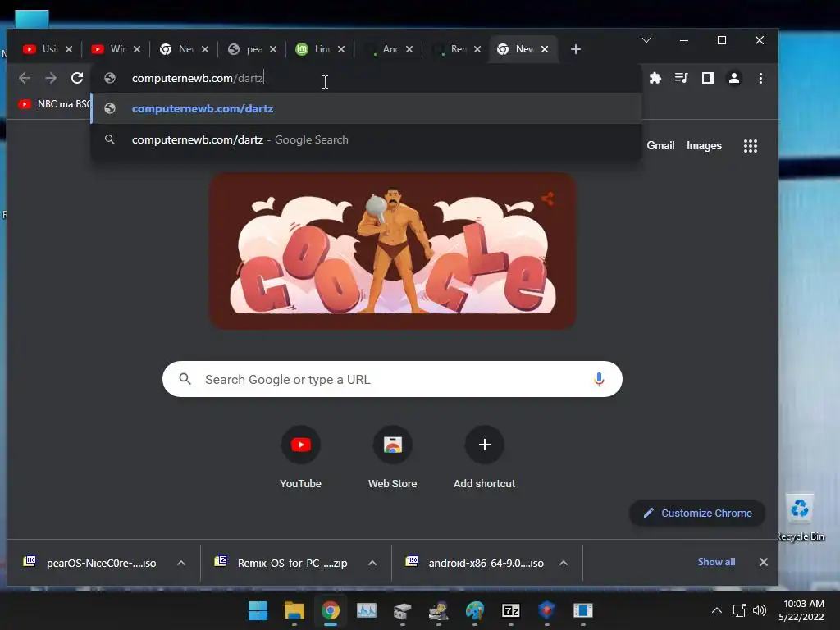
Task: Expand the android-x86_64-9.0 iso download options
Action: (564, 563)
